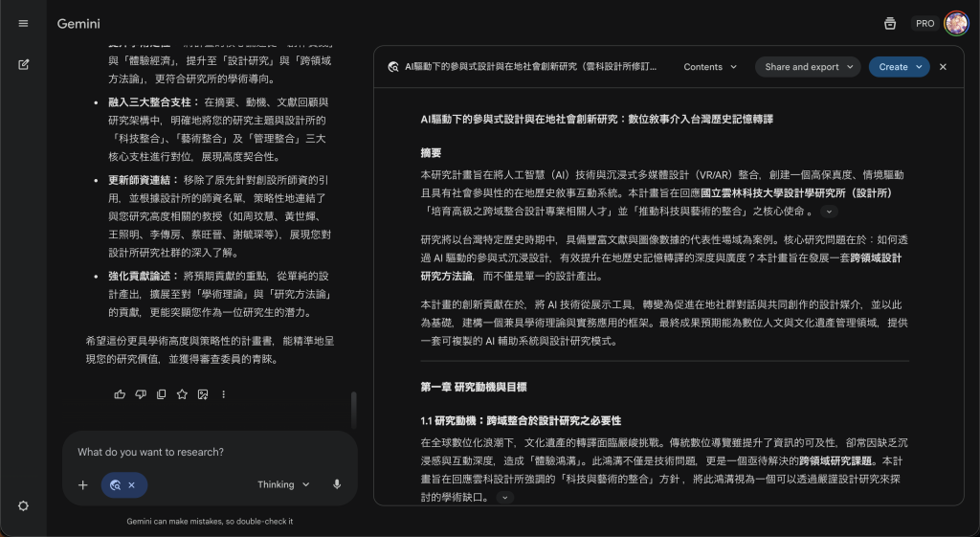This screenshot has width=980, height=537.
Task: Click the plus add-files icon
Action: pyautogui.click(x=83, y=485)
